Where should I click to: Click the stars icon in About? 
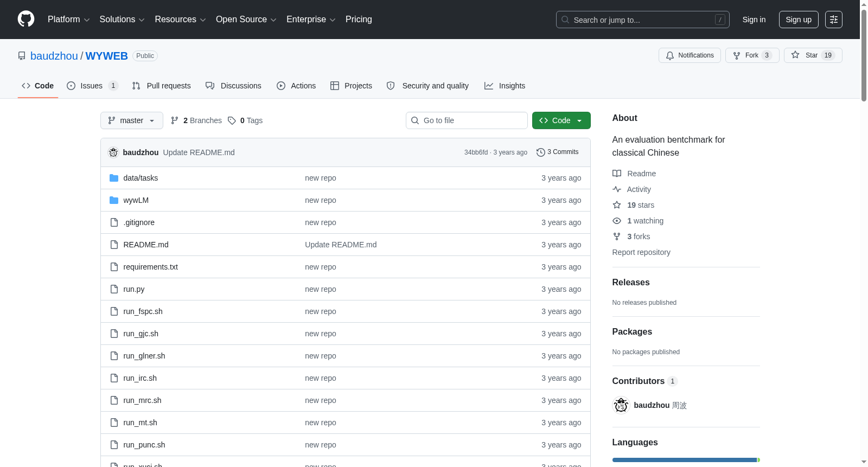click(617, 205)
